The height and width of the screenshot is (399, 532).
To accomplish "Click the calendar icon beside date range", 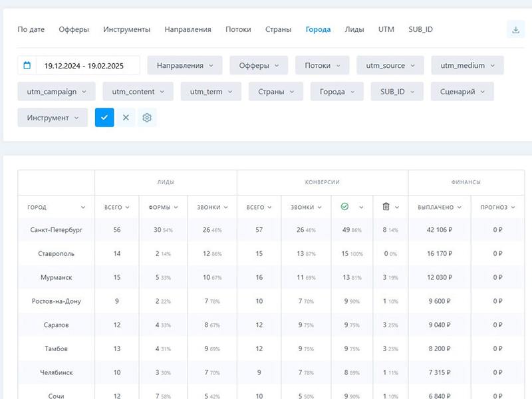I will click(27, 65).
